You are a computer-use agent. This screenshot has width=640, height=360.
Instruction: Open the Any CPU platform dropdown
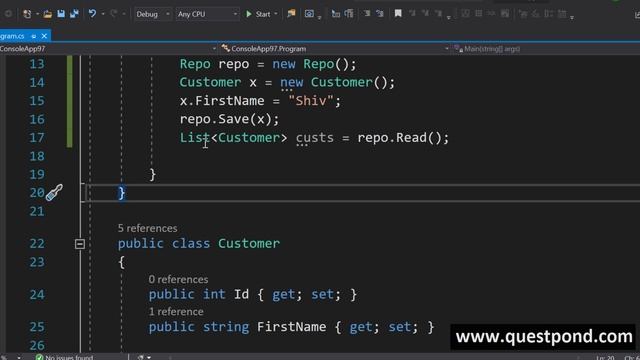(207, 14)
